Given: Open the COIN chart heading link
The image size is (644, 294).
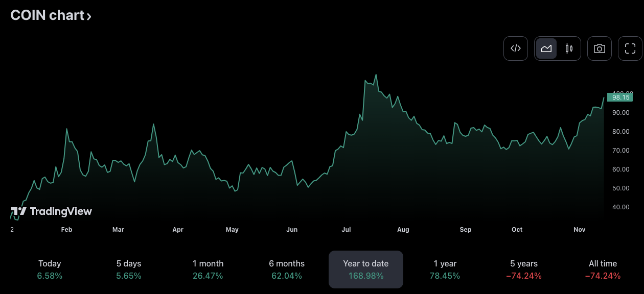Looking at the screenshot, I should click(51, 15).
